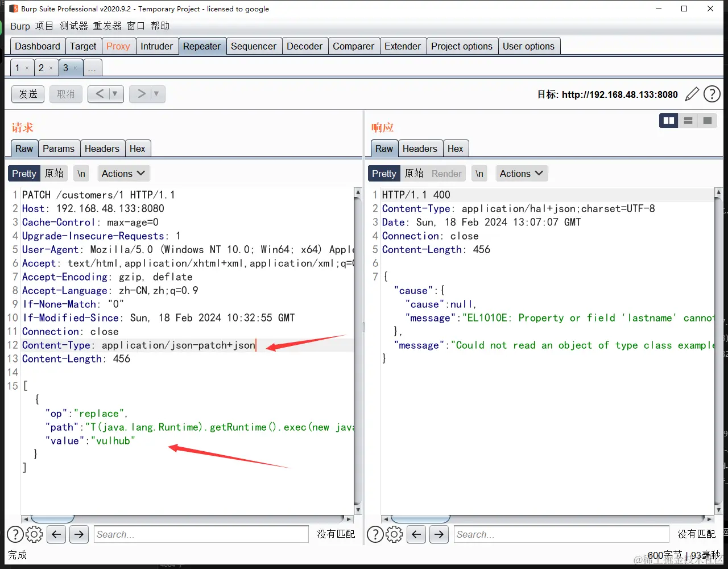Open history dropdown beside back arrow
This screenshot has width=728, height=569.
point(115,94)
